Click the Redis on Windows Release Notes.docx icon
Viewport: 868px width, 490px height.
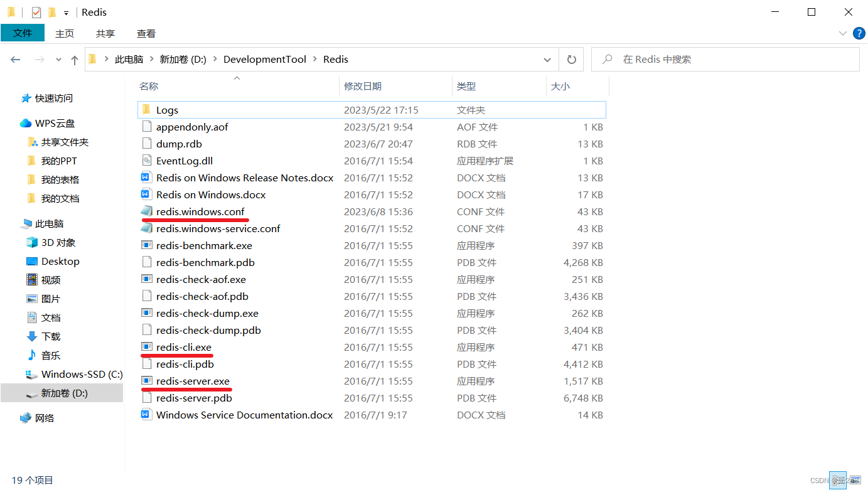(146, 178)
